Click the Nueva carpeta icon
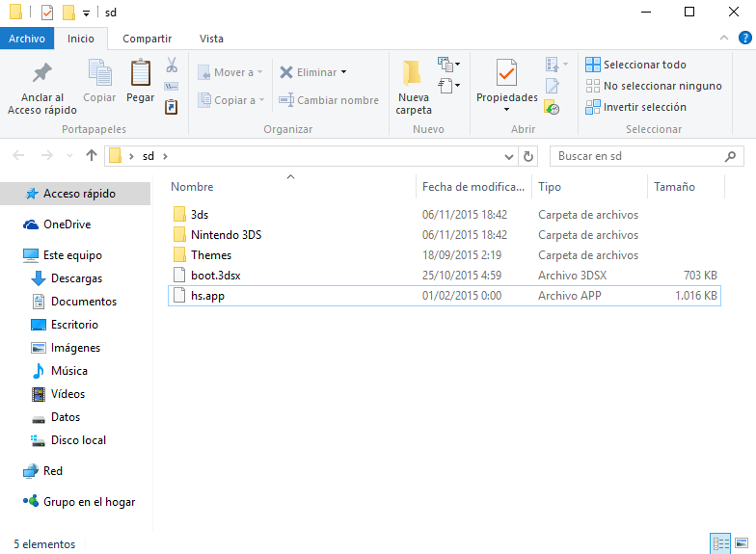 [413, 73]
